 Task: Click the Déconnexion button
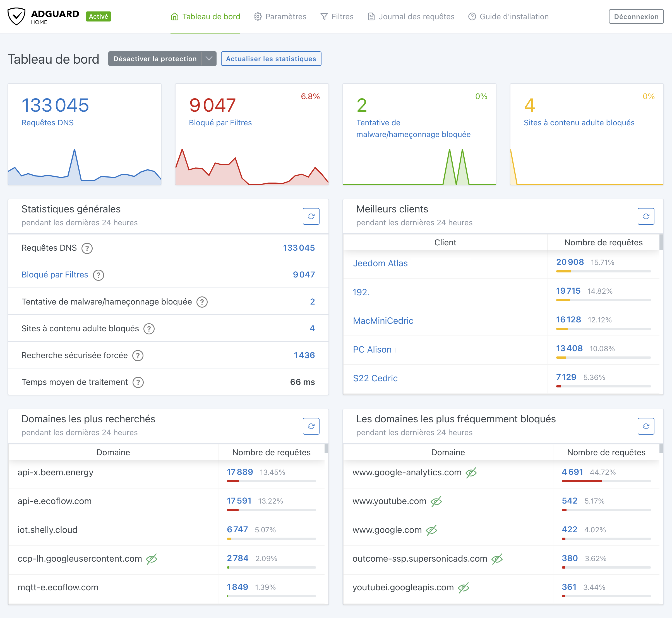click(x=636, y=17)
